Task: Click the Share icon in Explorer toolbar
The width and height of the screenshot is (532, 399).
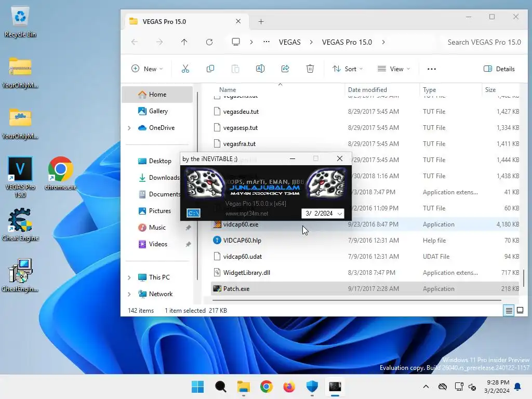Action: pos(285,69)
